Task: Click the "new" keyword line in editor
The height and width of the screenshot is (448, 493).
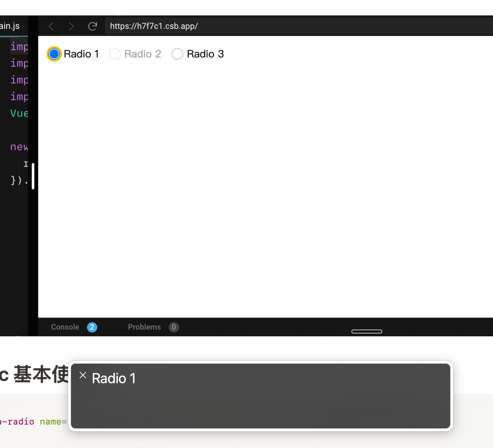Action: pos(19,147)
